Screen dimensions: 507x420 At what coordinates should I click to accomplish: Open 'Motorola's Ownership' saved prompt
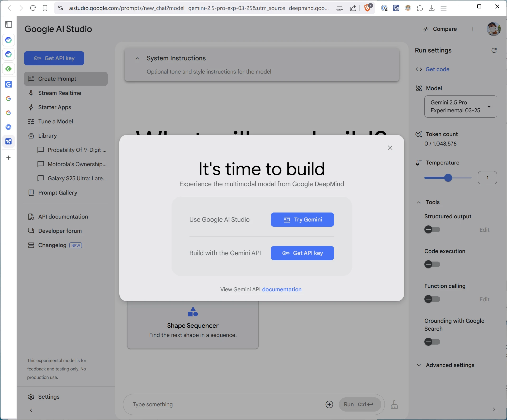72,164
